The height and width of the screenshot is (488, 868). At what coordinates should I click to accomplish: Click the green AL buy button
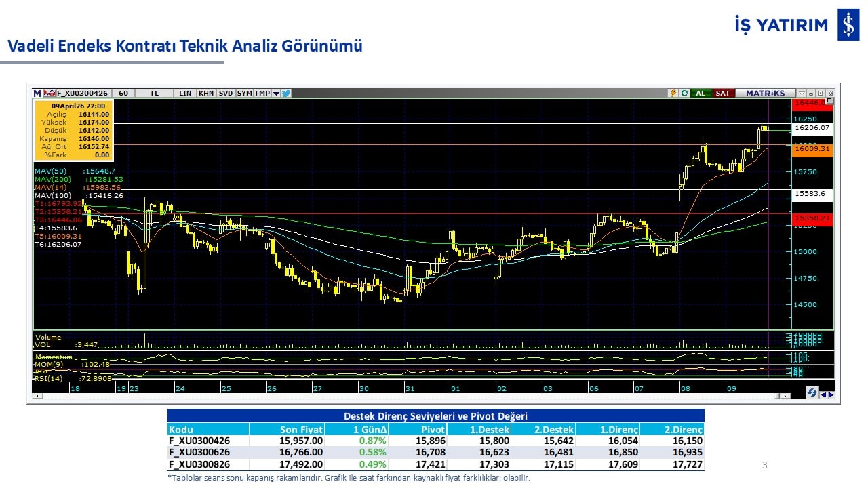[x=701, y=94]
